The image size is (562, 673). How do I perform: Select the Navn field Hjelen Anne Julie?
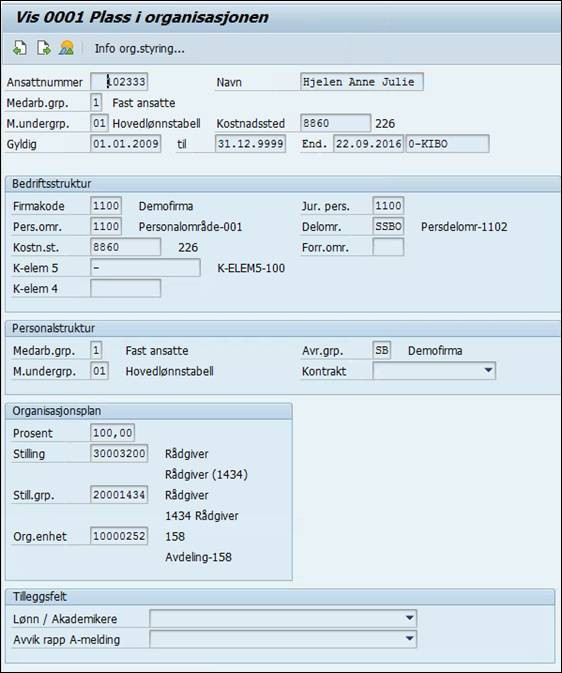pos(362,82)
